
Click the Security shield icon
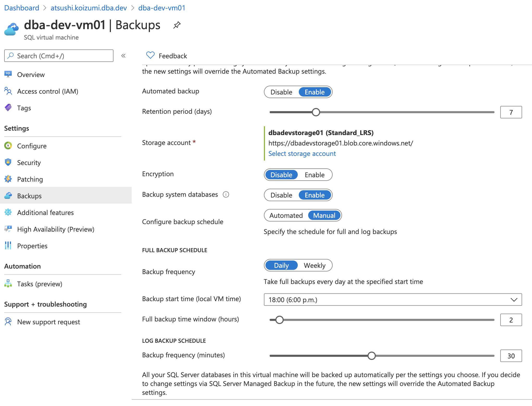pyautogui.click(x=8, y=162)
